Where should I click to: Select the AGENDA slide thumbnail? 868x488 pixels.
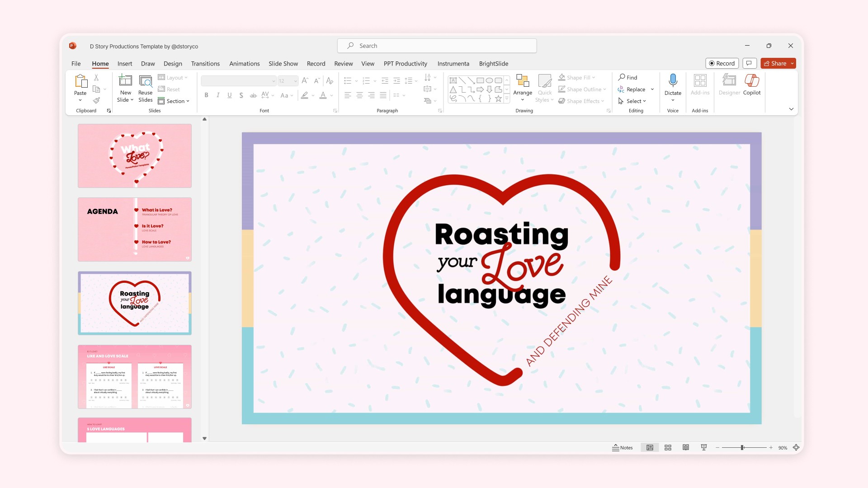(135, 229)
